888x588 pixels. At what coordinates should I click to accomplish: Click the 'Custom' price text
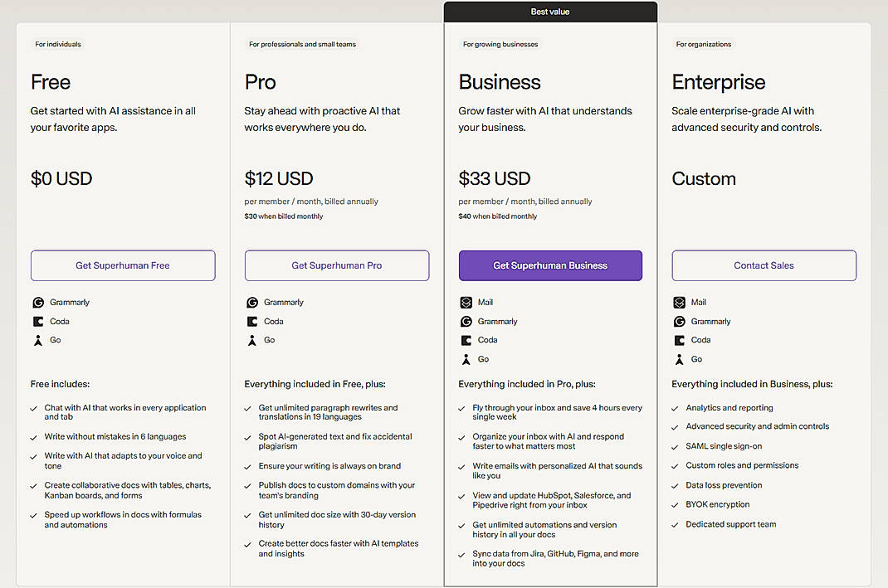704,179
